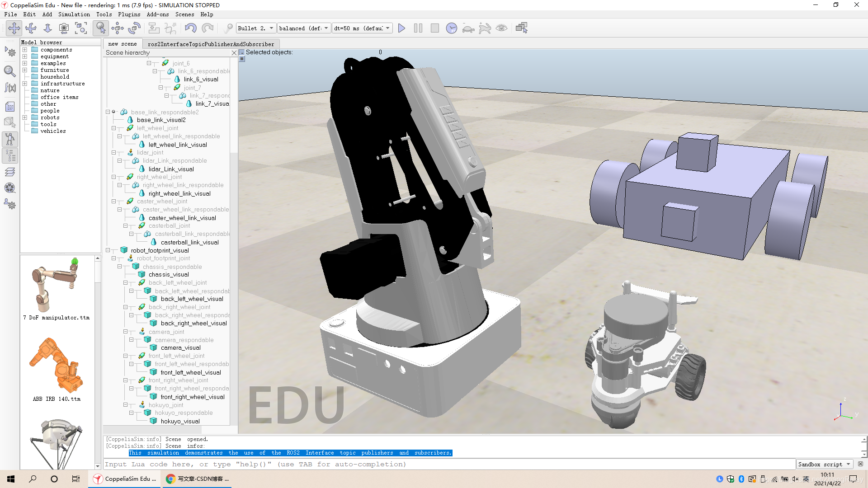The width and height of the screenshot is (868, 488).
Task: Select chassis_visual in scene hierarchy
Action: [x=169, y=274]
